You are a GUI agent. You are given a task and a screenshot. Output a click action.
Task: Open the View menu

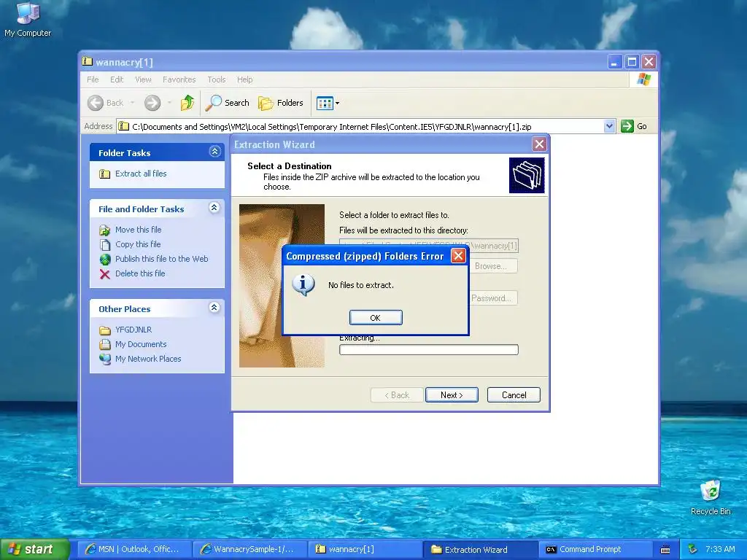(x=143, y=79)
